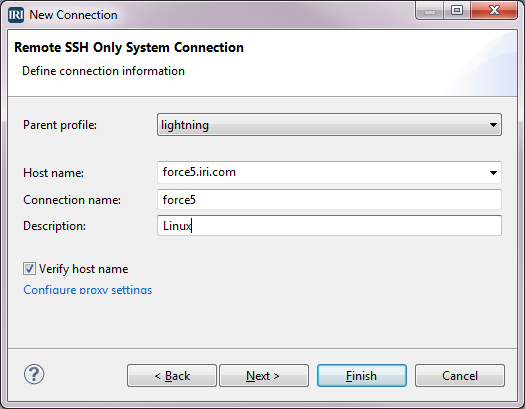The height and width of the screenshot is (409, 525).
Task: Click Finish to create the connection
Action: pyautogui.click(x=362, y=376)
